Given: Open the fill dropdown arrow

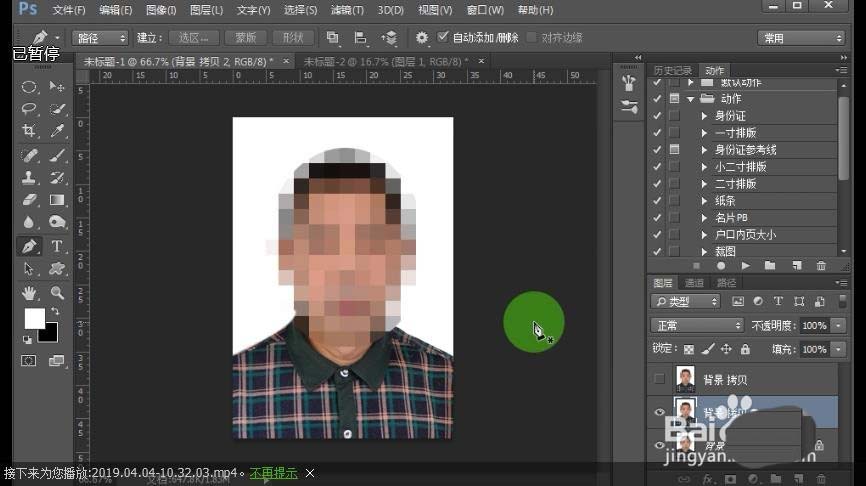Looking at the screenshot, I should [838, 349].
